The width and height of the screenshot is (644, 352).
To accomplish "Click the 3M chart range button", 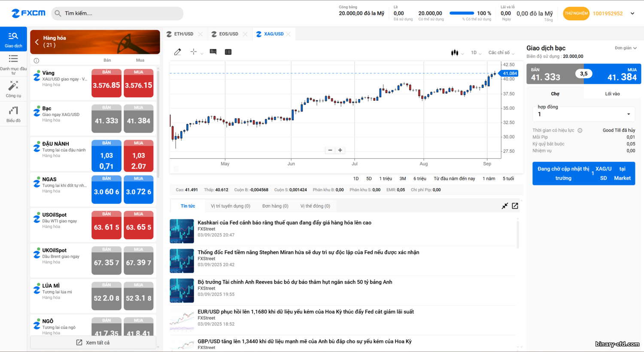I will tap(402, 179).
